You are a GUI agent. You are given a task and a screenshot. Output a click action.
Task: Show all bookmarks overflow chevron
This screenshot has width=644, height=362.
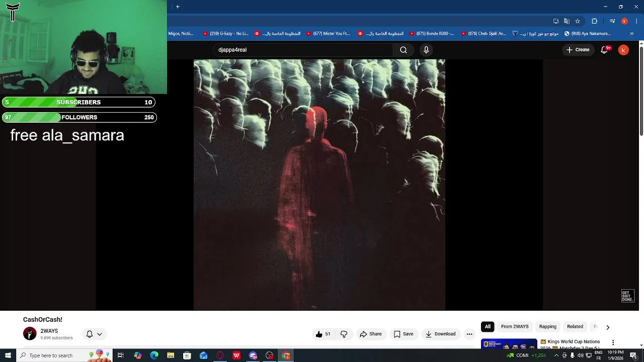[632, 34]
